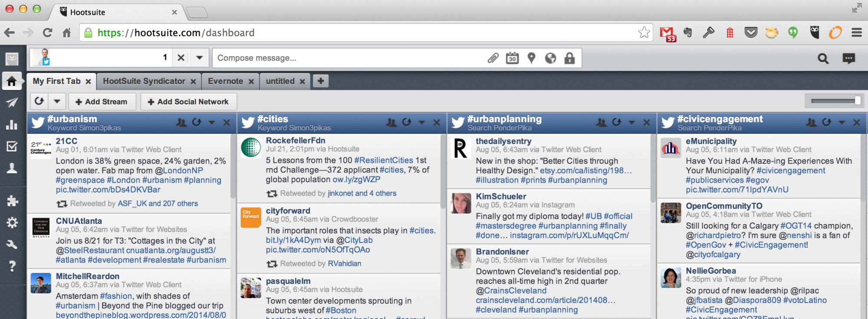Refresh all streams with the toolbar refresh button
The image size is (868, 319).
(39, 101)
